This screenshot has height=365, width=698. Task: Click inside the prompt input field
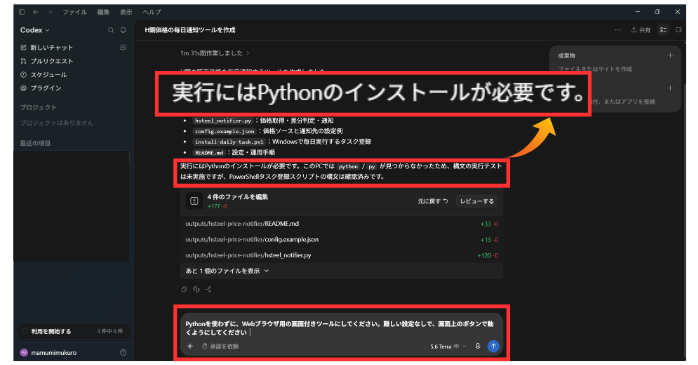341,328
